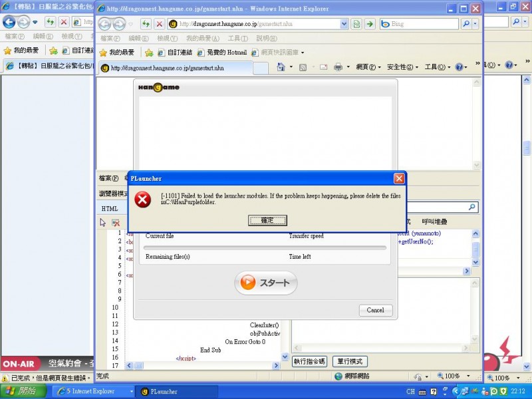Switch to PLauncher on the taskbar
This screenshot has width=532, height=399.
pyautogui.click(x=176, y=391)
